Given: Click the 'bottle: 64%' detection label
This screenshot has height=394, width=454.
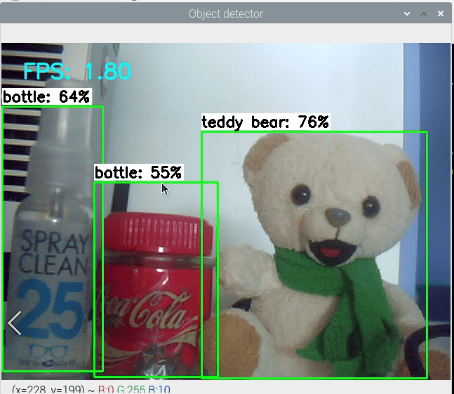Looking at the screenshot, I should coord(46,97).
